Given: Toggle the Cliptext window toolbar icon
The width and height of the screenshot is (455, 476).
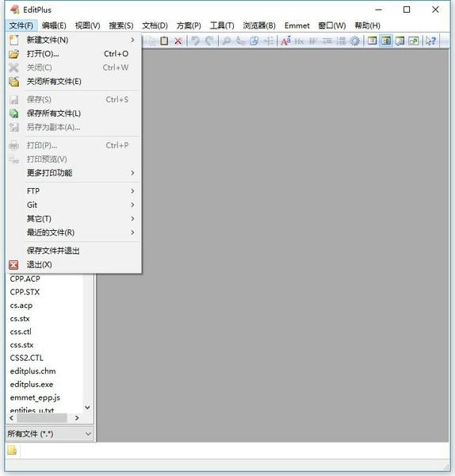Looking at the screenshot, I should [x=373, y=40].
